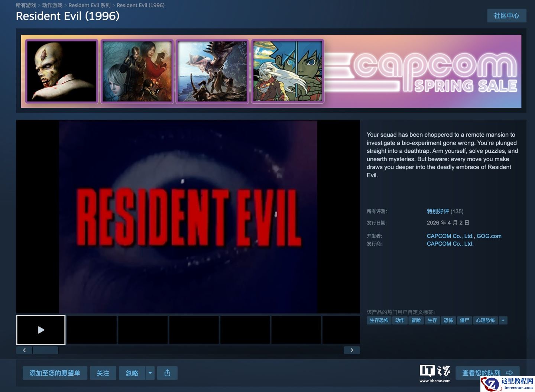This screenshot has width=535, height=392.
Task: Click the 发行商: label
Action: point(374,244)
